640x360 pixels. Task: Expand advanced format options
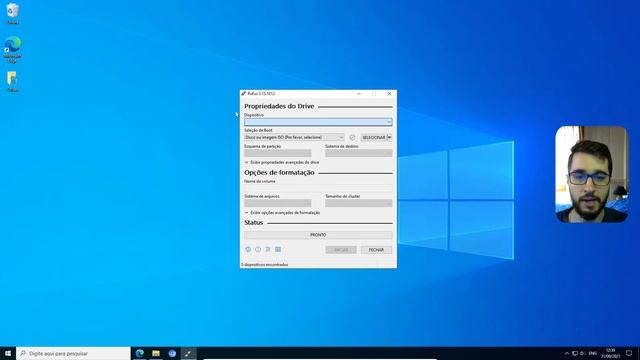282,213
